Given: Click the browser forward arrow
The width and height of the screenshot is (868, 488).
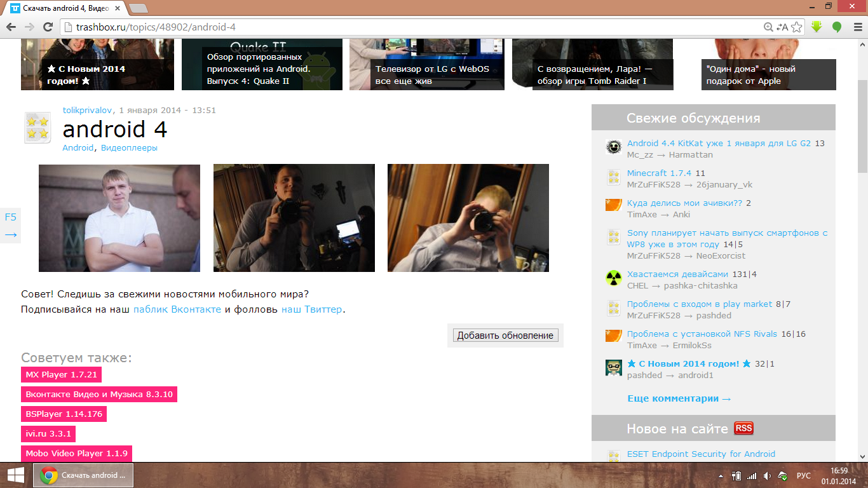Looking at the screenshot, I should (x=29, y=27).
